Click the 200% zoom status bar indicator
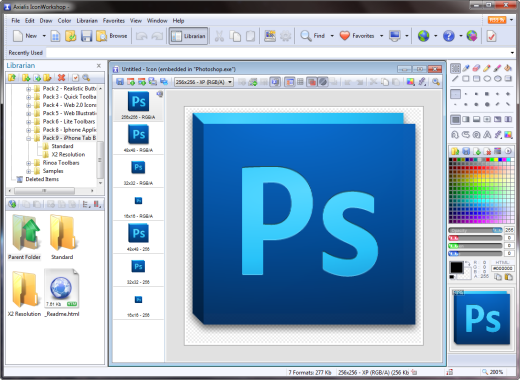The height and width of the screenshot is (380, 520). click(493, 372)
